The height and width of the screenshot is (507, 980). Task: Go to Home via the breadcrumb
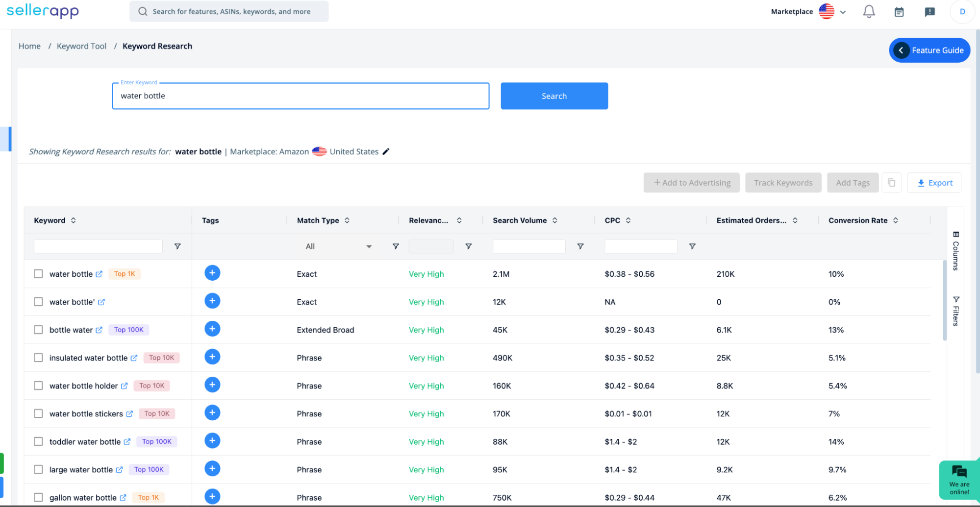[29, 46]
